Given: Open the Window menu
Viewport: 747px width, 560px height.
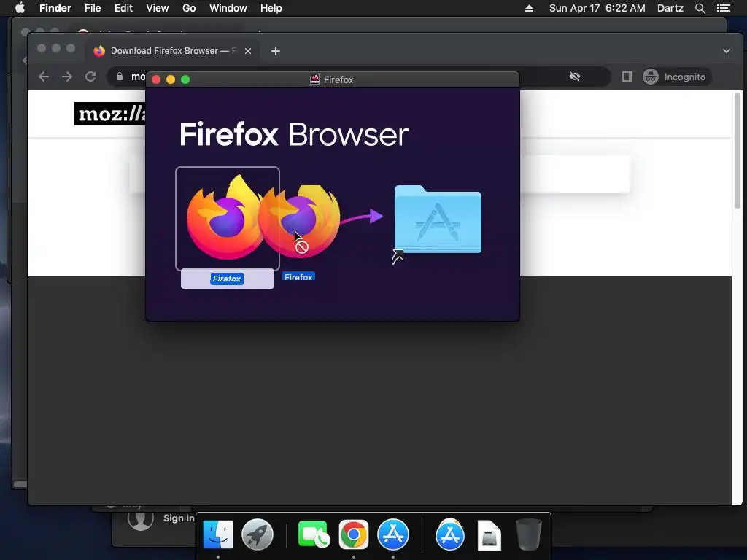Looking at the screenshot, I should coord(228,8).
